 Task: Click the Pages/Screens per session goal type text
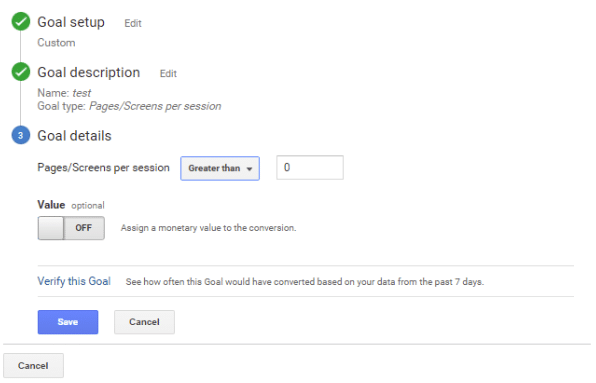(x=155, y=106)
